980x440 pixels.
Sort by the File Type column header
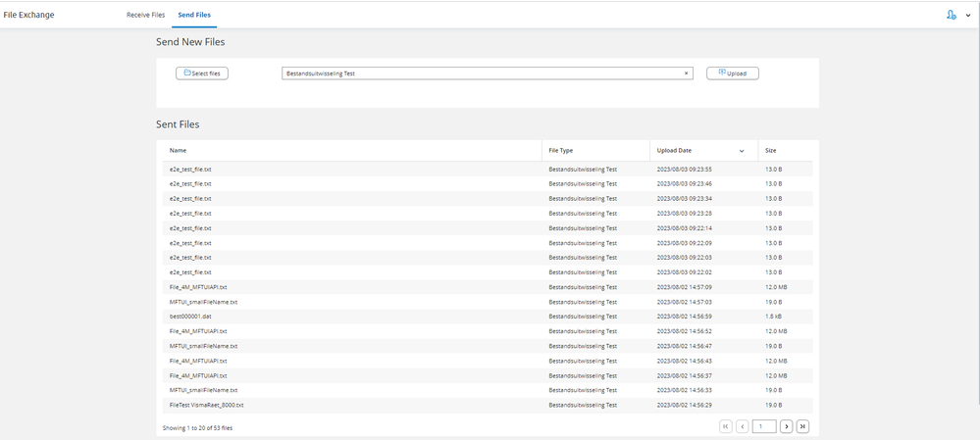561,151
